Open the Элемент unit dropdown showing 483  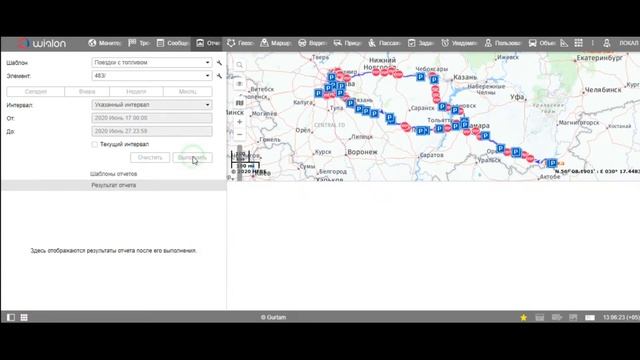tap(151, 76)
